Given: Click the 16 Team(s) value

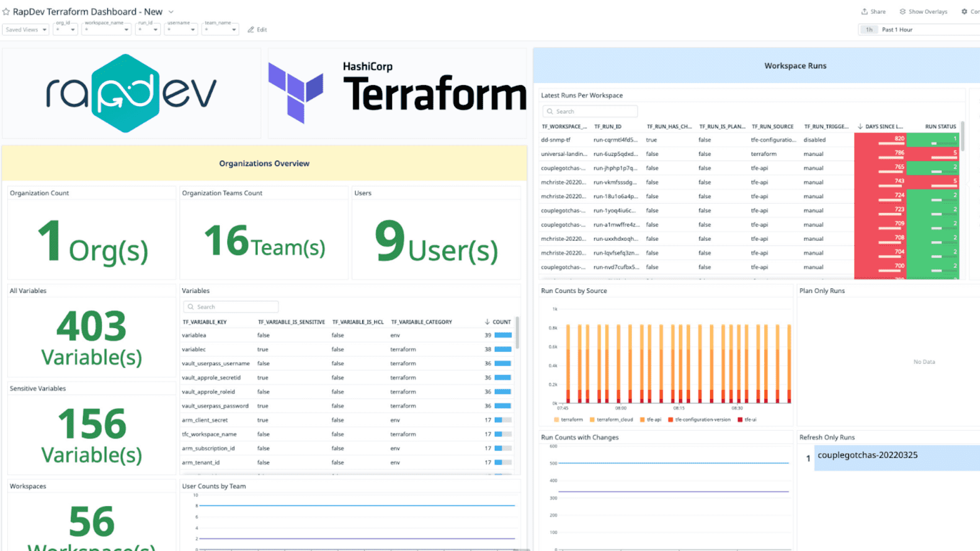Looking at the screenshot, I should point(264,242).
